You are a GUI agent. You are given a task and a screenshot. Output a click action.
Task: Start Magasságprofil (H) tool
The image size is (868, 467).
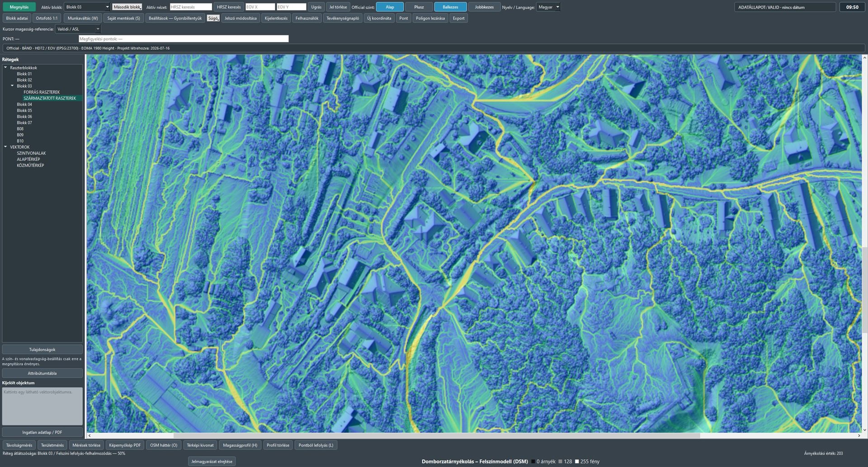tap(240, 445)
